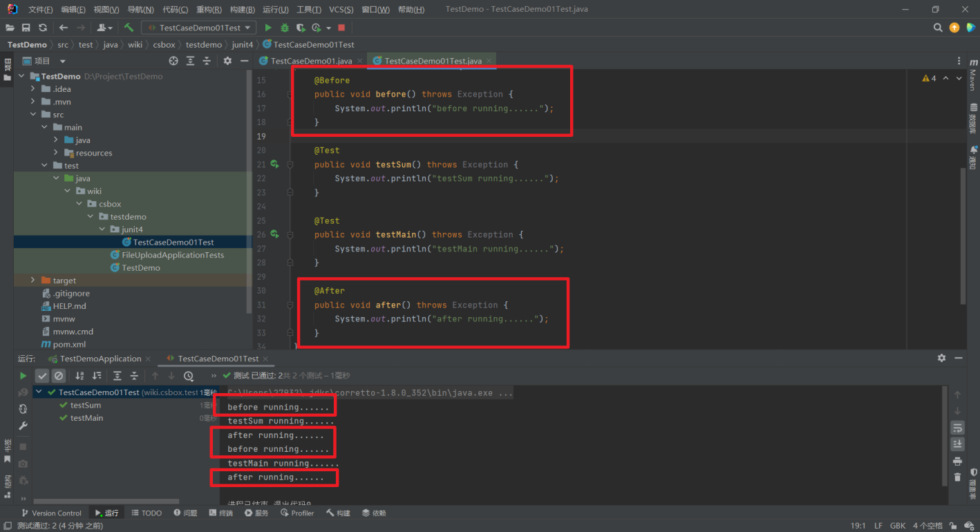This screenshot has width=980, height=532.
Task: Build the project using the hammer icon
Action: (x=129, y=28)
